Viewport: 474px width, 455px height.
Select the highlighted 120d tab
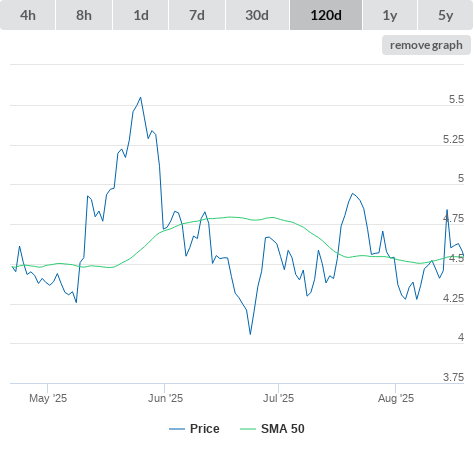tap(326, 15)
